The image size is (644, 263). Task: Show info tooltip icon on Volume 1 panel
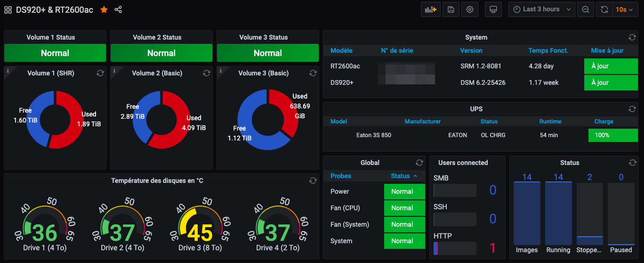point(8,70)
